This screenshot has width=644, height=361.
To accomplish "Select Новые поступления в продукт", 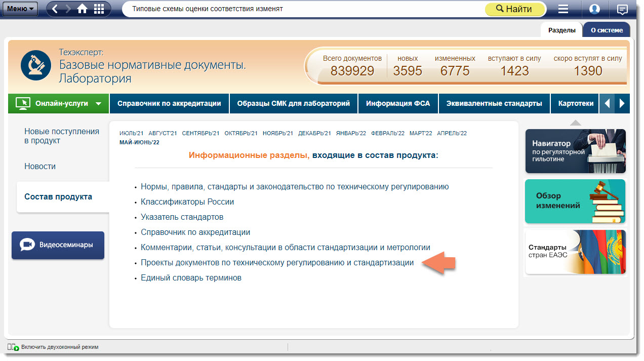I will click(62, 136).
